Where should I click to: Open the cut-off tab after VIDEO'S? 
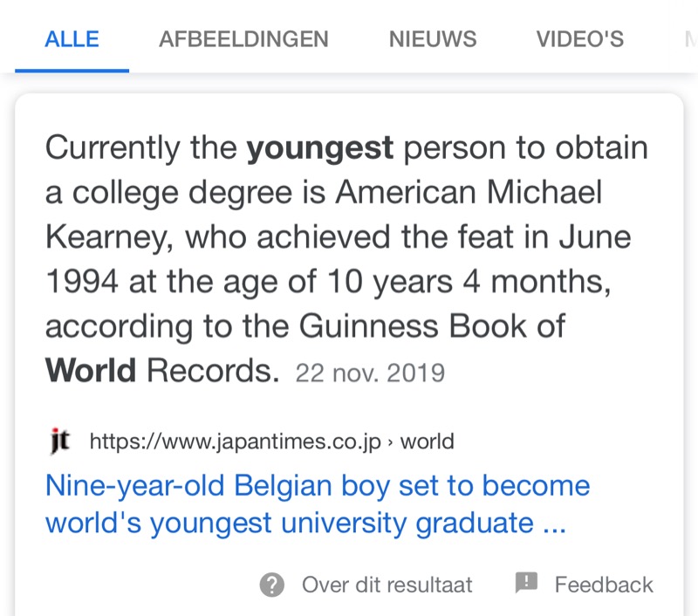point(691,39)
